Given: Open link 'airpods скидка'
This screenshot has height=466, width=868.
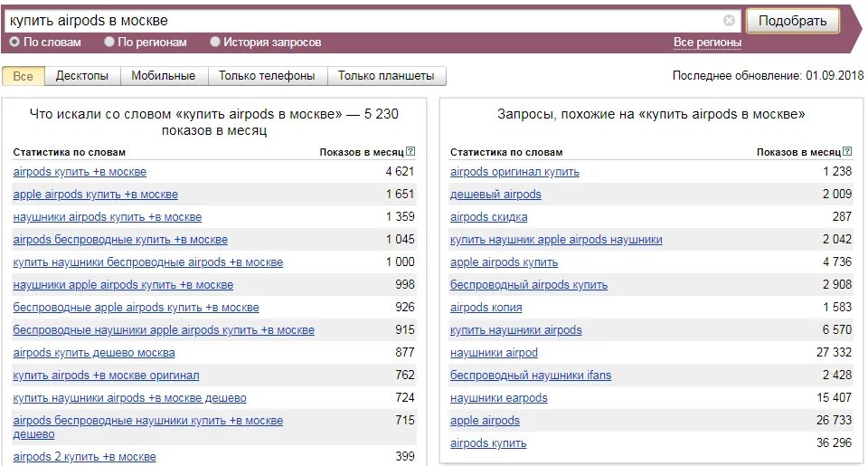Looking at the screenshot, I should (x=489, y=217).
